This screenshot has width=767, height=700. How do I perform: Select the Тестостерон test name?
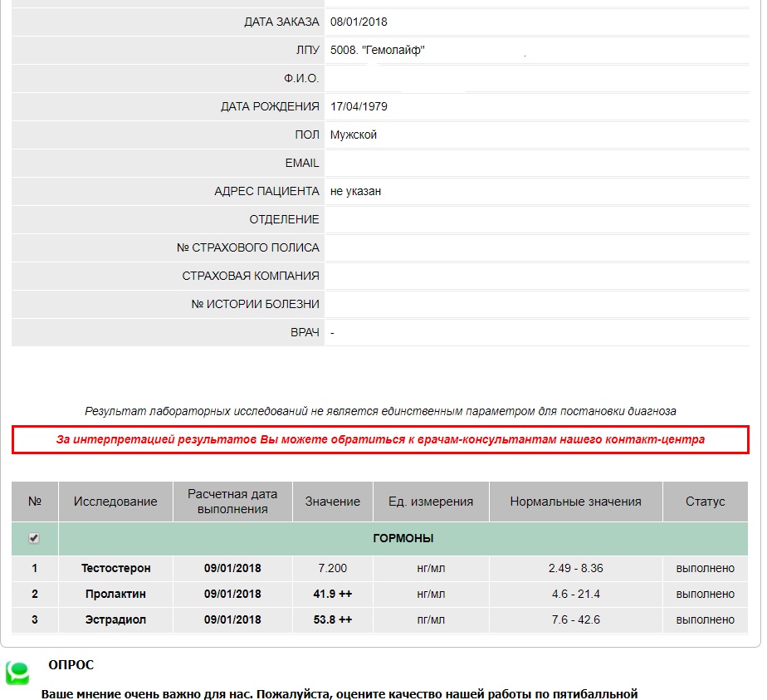coord(115,568)
